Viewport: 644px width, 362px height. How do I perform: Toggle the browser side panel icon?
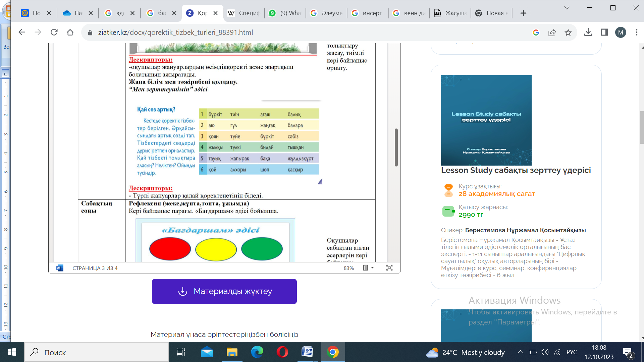(604, 33)
